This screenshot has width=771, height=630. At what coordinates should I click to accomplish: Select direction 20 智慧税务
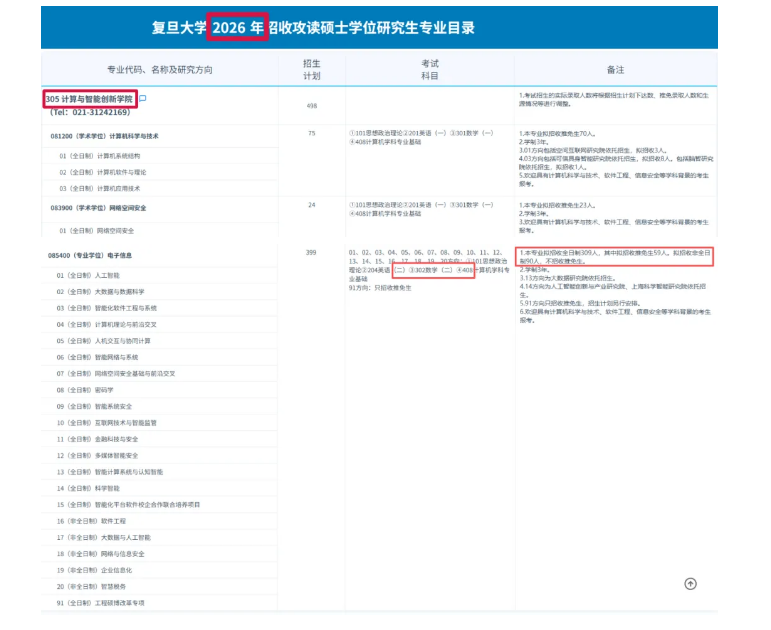pyautogui.click(x=91, y=587)
